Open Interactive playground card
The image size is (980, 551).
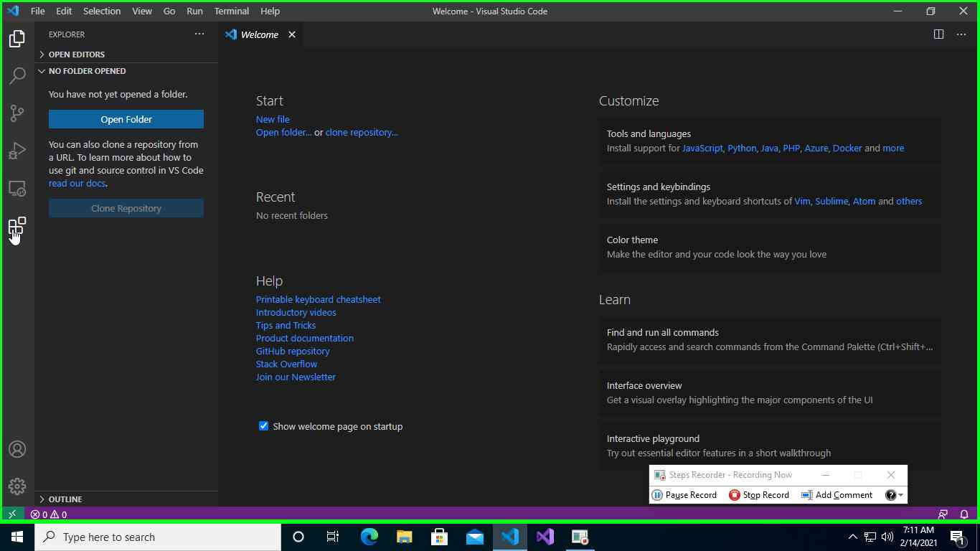(770, 446)
